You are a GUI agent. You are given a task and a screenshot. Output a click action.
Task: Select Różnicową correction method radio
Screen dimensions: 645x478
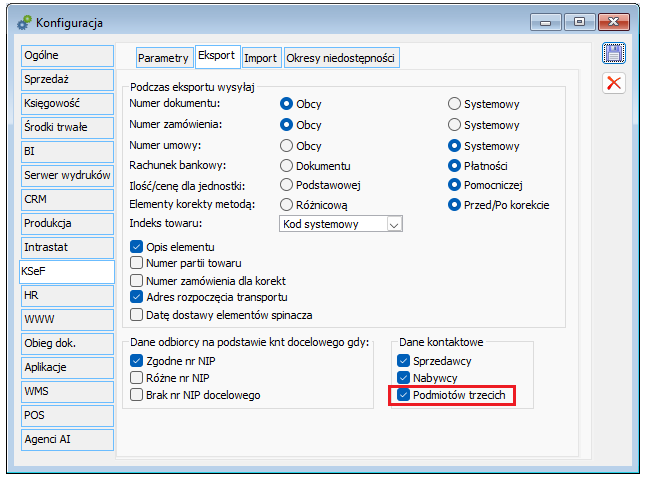point(286,204)
